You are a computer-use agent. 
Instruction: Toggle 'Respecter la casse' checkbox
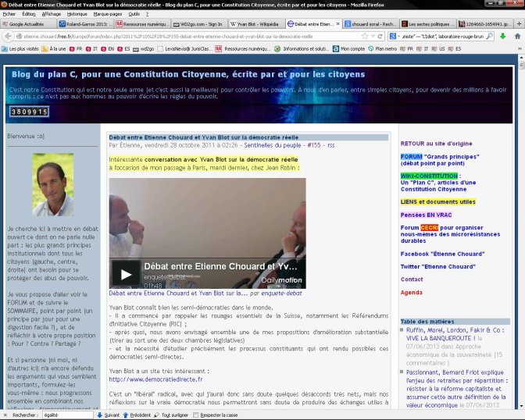[195, 415]
